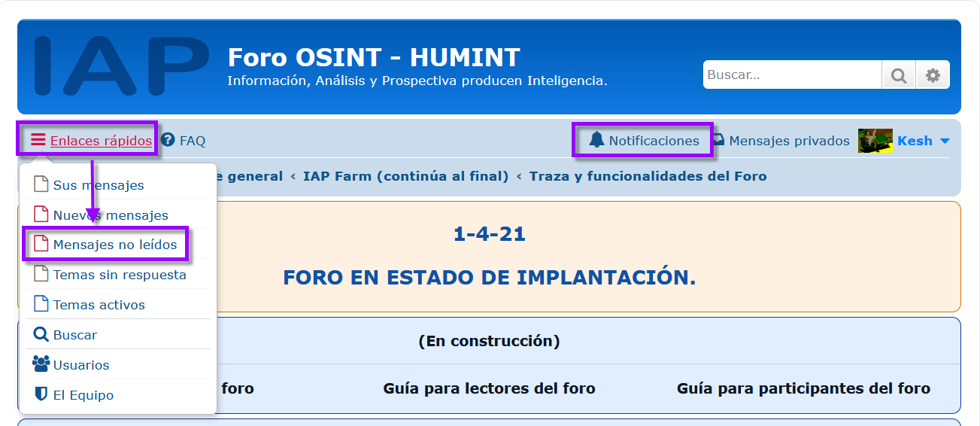Click the Usuarios group icon
Image resolution: width=980 pixels, height=426 pixels.
point(41,364)
